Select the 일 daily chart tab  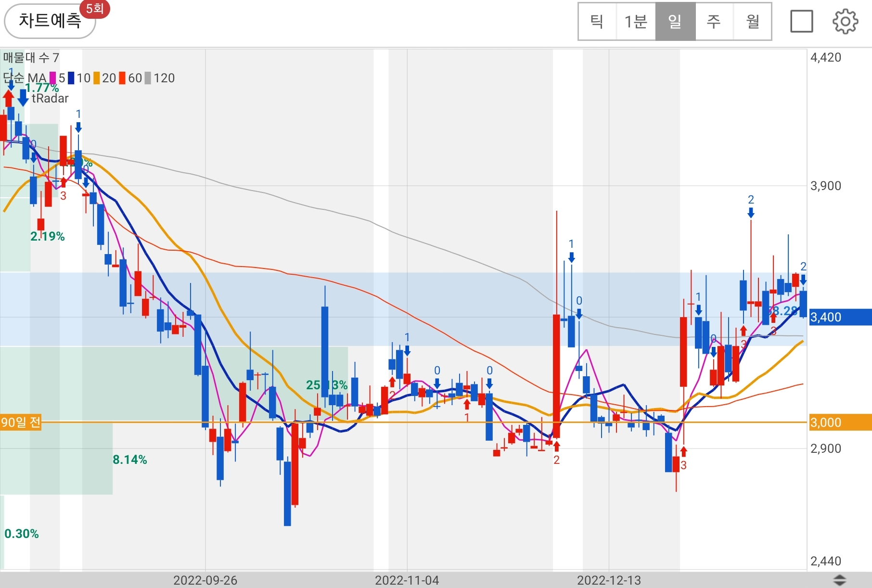675,22
